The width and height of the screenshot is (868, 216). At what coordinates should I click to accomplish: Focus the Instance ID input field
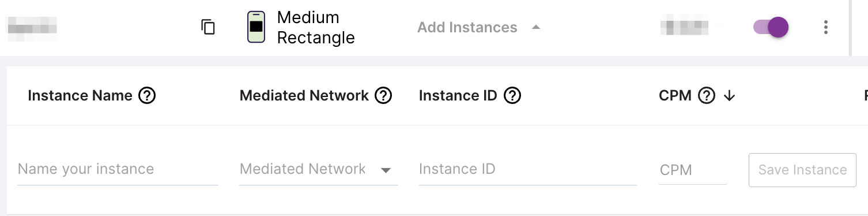tap(527, 170)
